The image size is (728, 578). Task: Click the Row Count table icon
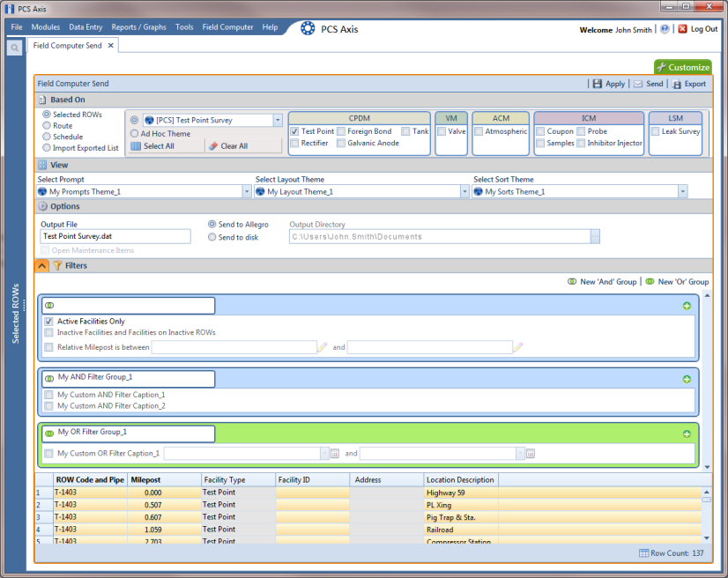643,553
